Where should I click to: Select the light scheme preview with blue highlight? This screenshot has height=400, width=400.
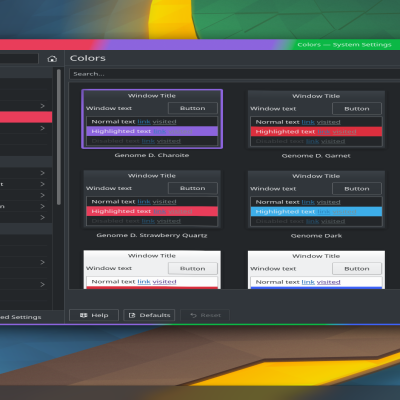click(x=316, y=270)
